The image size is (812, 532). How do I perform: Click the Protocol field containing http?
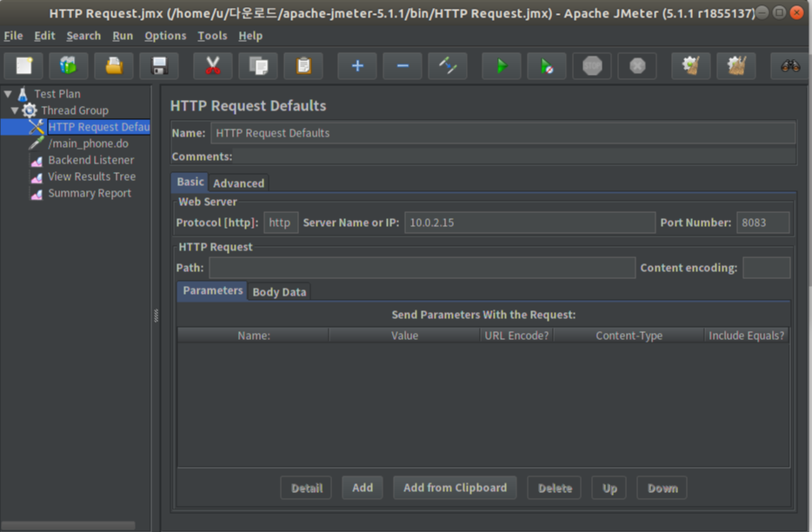281,223
